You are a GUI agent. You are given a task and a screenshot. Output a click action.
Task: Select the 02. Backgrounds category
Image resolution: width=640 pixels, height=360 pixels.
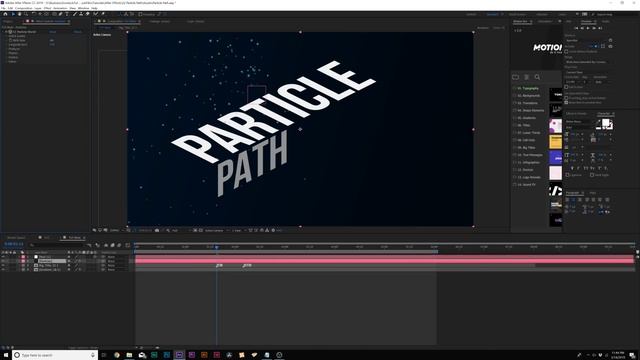pos(528,96)
